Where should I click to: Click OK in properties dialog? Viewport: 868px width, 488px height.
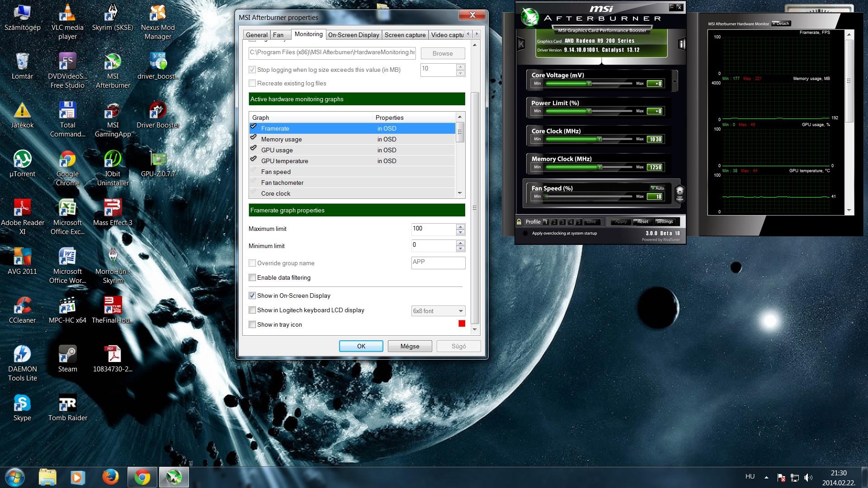[x=361, y=346]
